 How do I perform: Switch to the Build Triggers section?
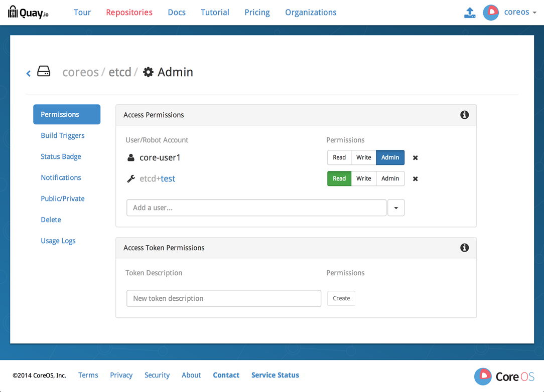[62, 135]
